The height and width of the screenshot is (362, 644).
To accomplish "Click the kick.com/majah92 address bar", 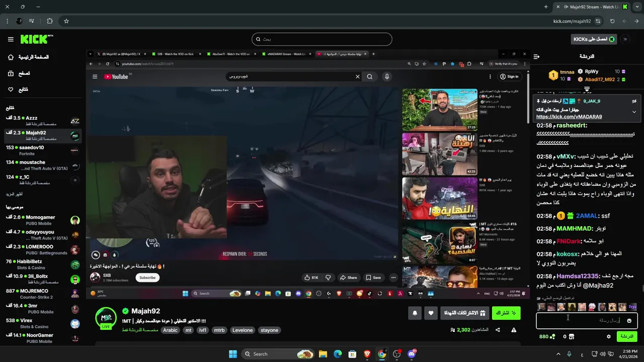I will pos(571,21).
